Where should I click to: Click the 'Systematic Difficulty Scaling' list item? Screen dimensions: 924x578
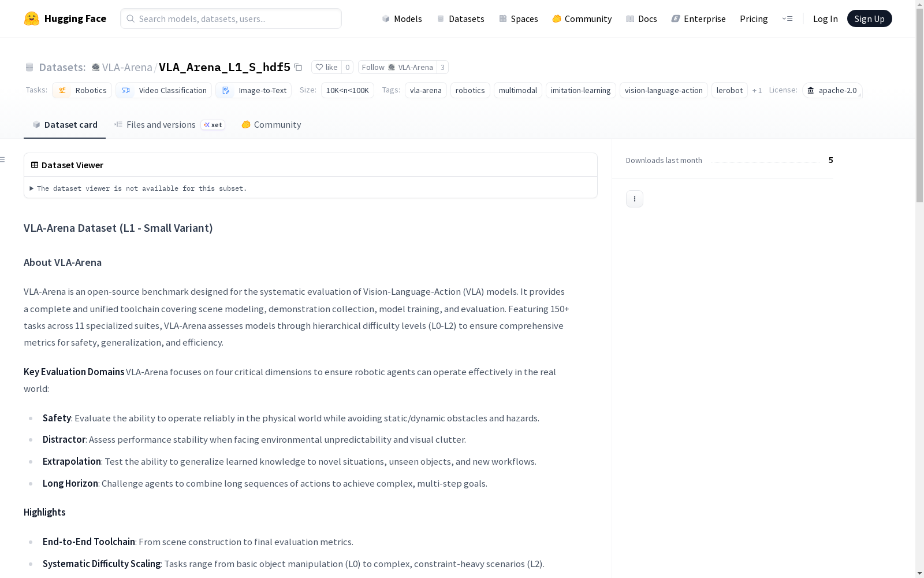(102, 564)
